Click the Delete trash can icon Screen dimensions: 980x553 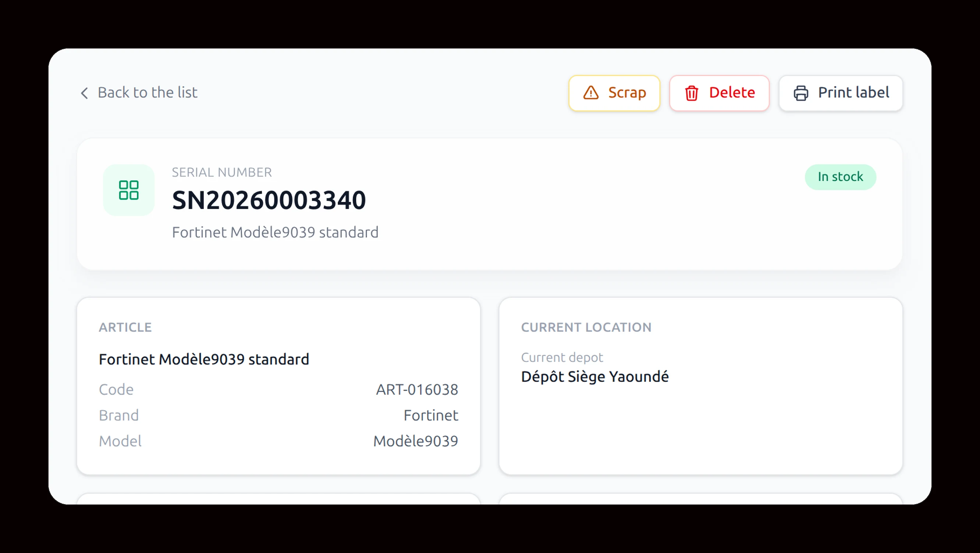coord(691,93)
